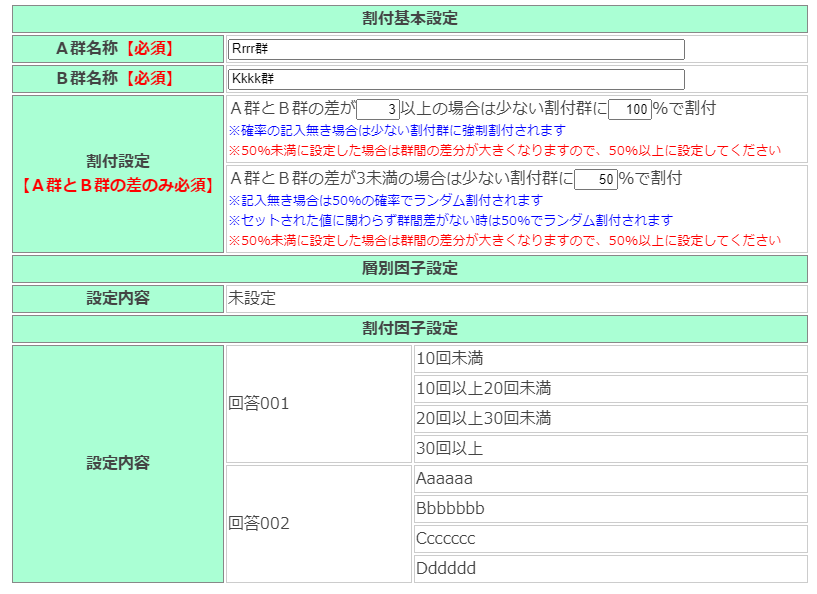The image size is (817, 594).
Task: Click the 10回未満 option row
Action: 610,359
